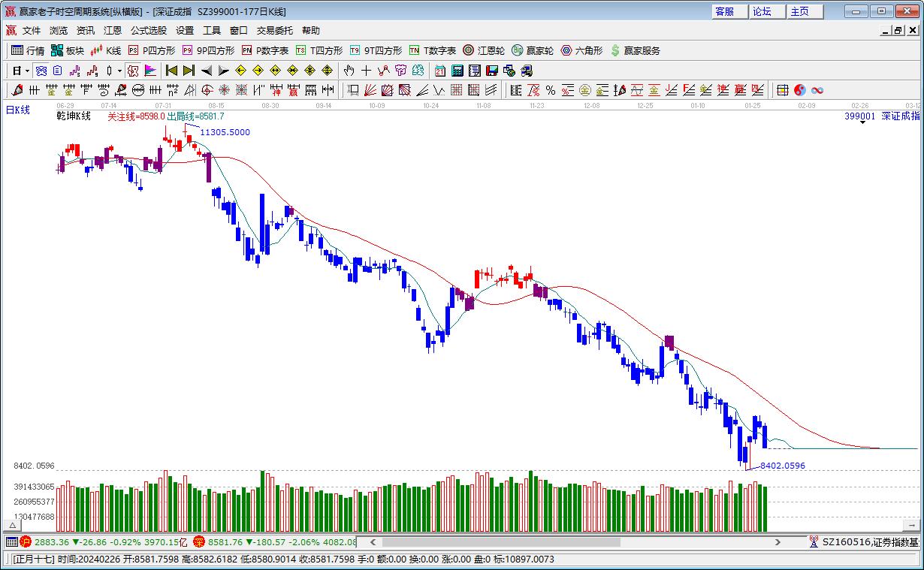Open the 工具 menu
This screenshot has width=924, height=570.
coord(212,31)
